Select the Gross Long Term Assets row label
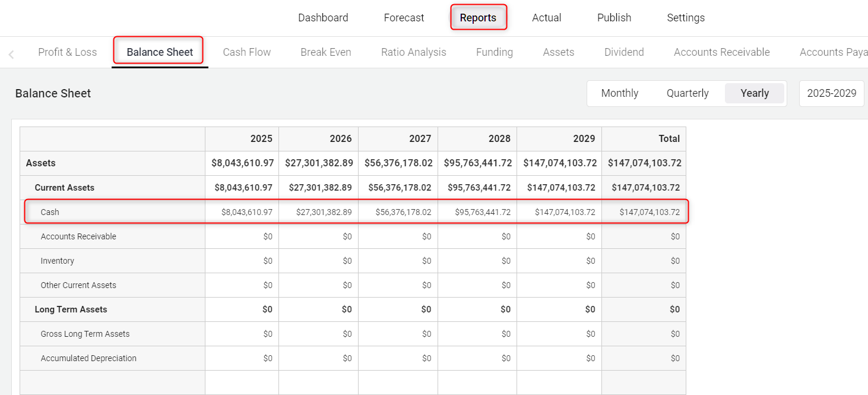The height and width of the screenshot is (395, 868). point(85,334)
